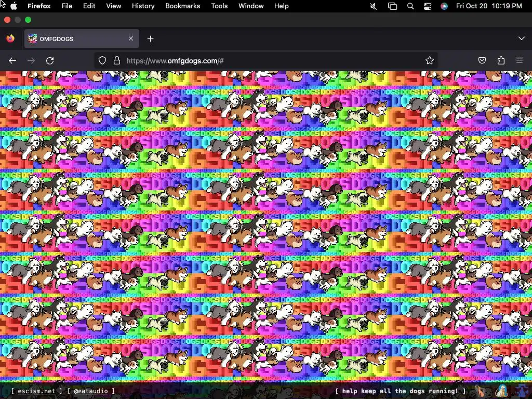The image size is (532, 399).
Task: Open the Edit menu
Action: 89,6
